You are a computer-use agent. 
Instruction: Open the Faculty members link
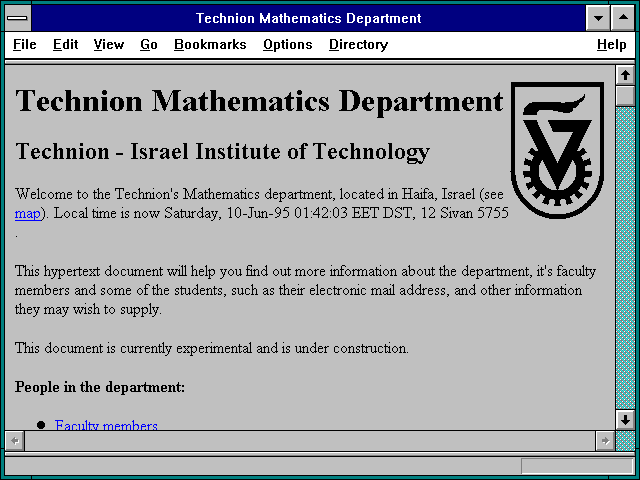(x=106, y=425)
